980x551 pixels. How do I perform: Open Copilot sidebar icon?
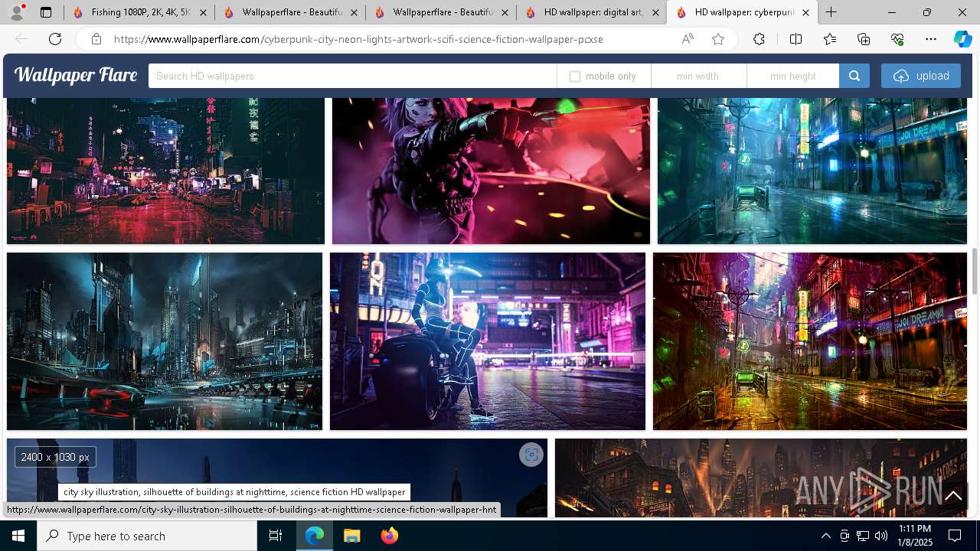pos(962,39)
